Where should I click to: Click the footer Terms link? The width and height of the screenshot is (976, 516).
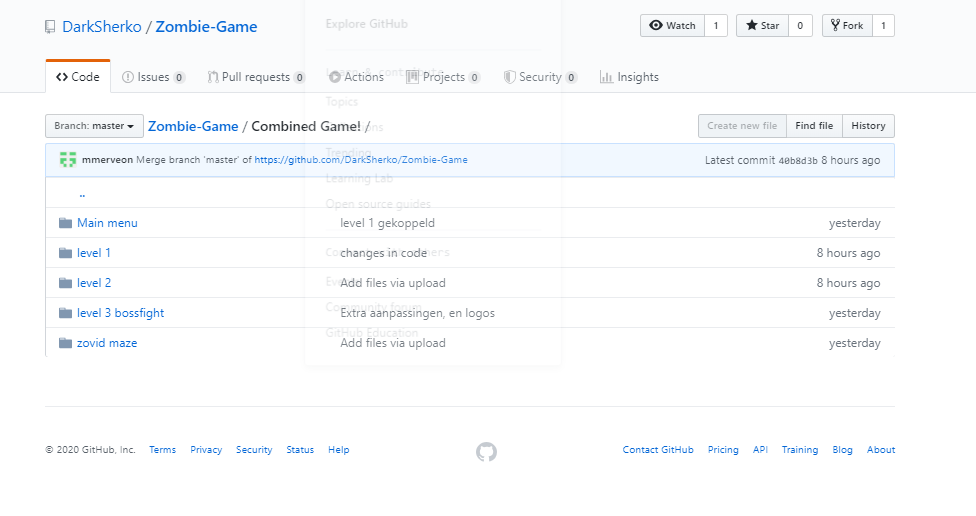[162, 449]
